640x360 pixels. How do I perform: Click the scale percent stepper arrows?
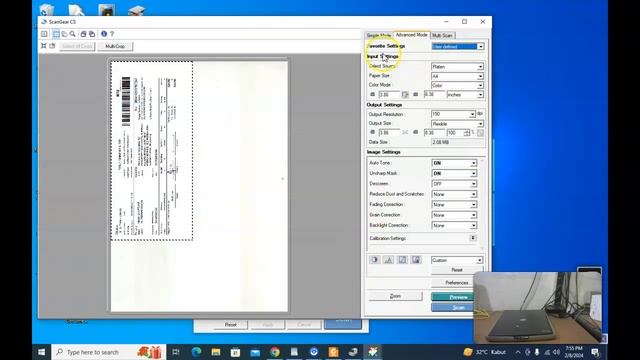pyautogui.click(x=467, y=133)
